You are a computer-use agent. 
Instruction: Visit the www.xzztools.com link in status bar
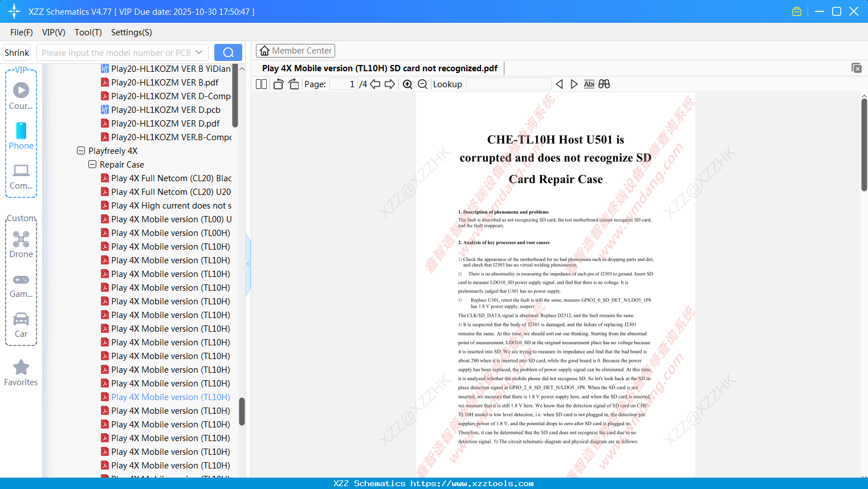(472, 483)
